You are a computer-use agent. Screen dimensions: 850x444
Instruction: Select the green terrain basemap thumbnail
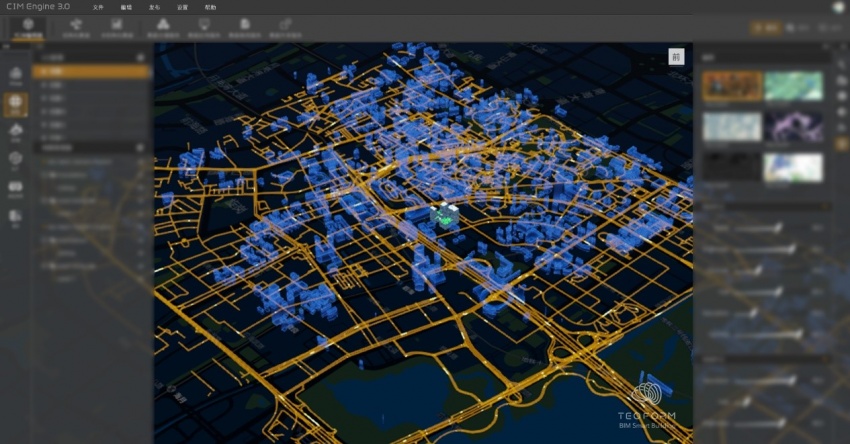(x=793, y=86)
